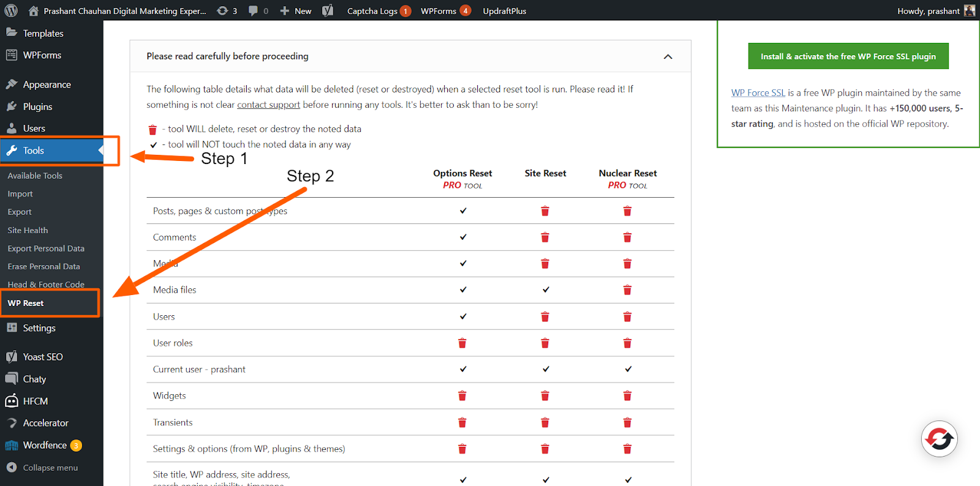Click the Tools wrench icon

pyautogui.click(x=11, y=151)
